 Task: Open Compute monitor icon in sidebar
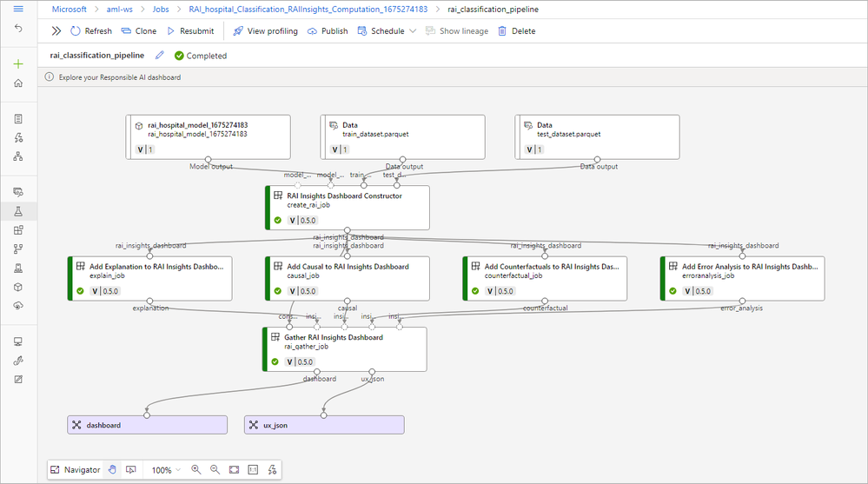point(18,341)
